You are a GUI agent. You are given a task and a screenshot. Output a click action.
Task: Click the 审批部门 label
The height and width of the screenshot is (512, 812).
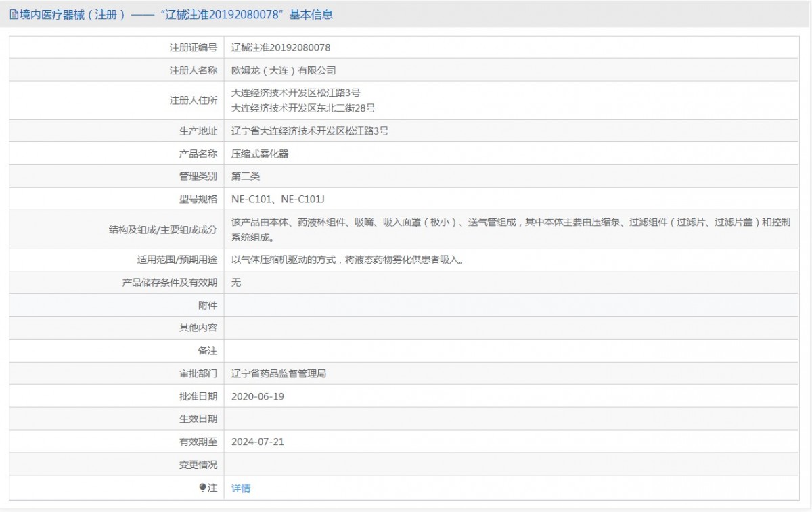click(198, 373)
